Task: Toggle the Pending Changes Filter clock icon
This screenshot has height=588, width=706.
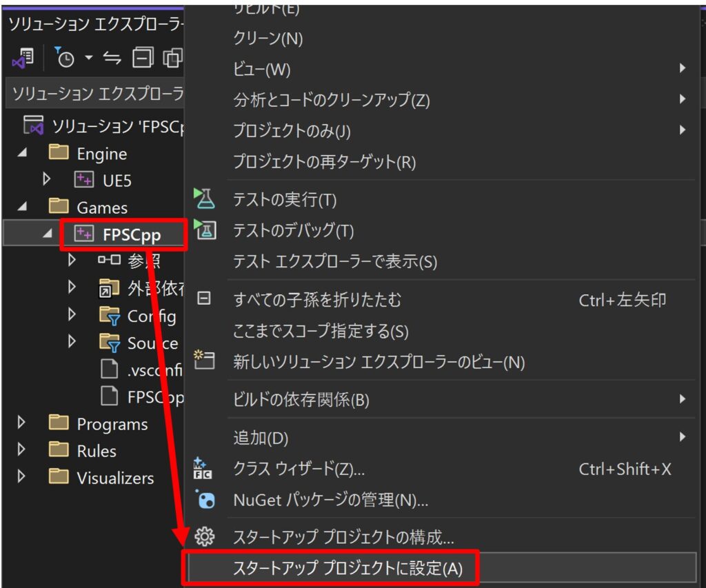Action: click(x=64, y=57)
